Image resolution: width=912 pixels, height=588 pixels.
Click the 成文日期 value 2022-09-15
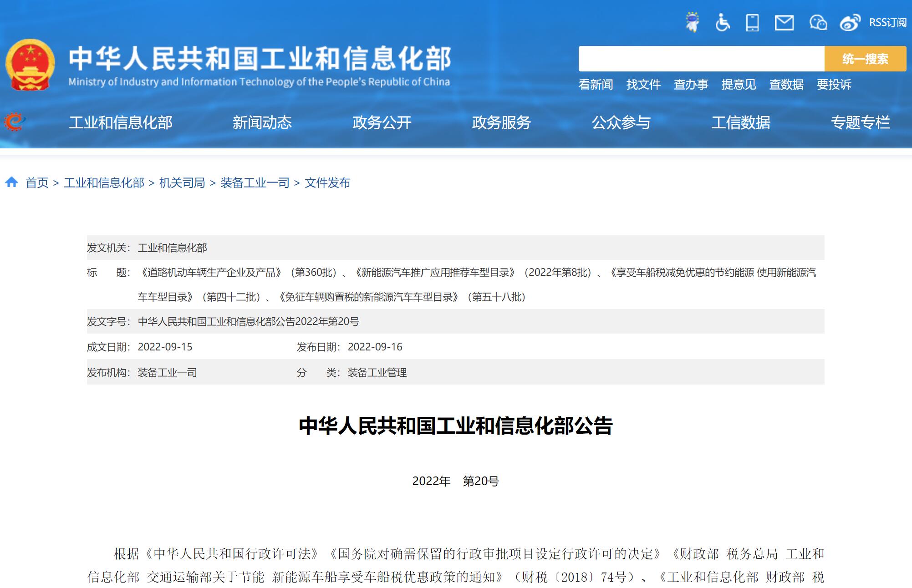[x=165, y=347]
